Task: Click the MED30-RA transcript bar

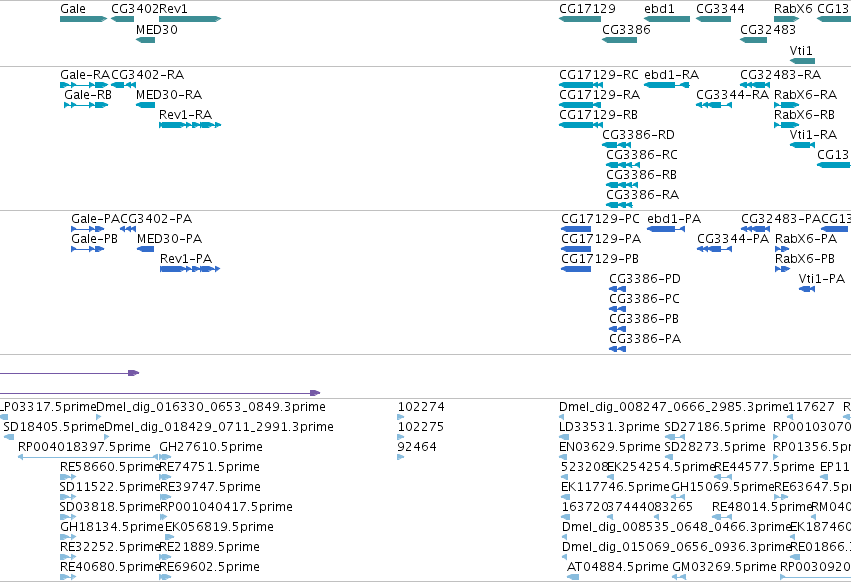Action: (x=145, y=105)
